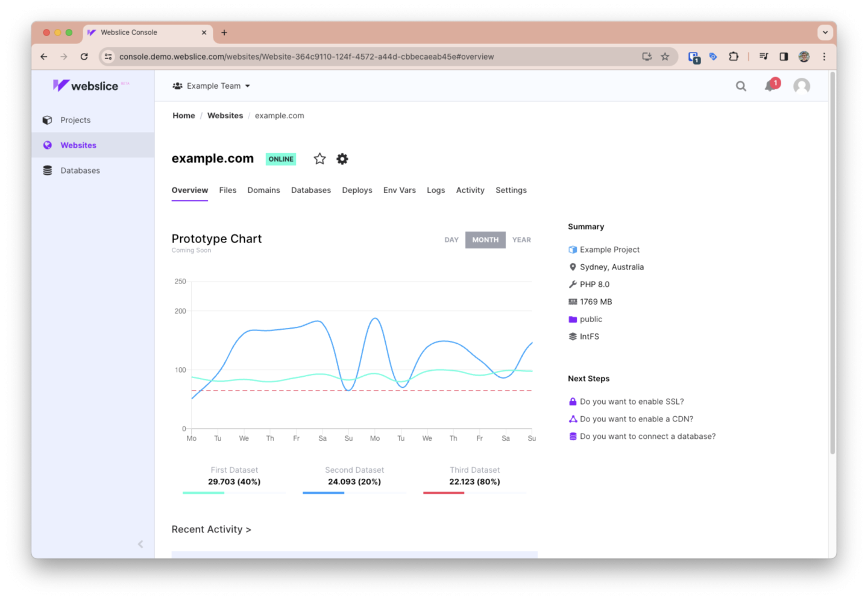This screenshot has height=600, width=868.
Task: Click the search magnifier icon
Action: [x=741, y=86]
